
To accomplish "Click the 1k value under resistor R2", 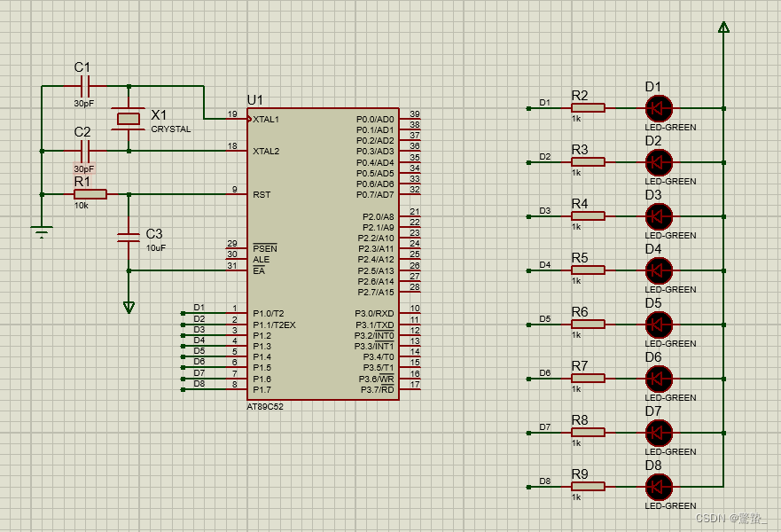I will [576, 119].
